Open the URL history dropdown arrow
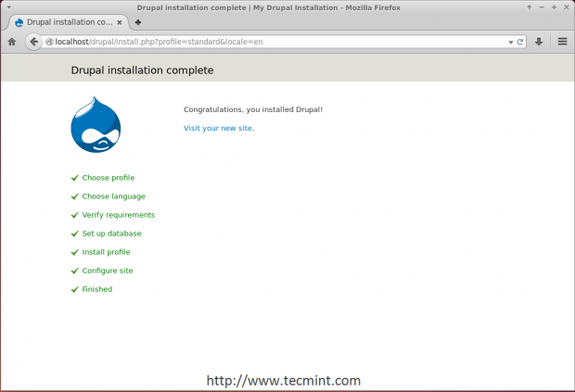This screenshot has width=575, height=392. tap(510, 42)
